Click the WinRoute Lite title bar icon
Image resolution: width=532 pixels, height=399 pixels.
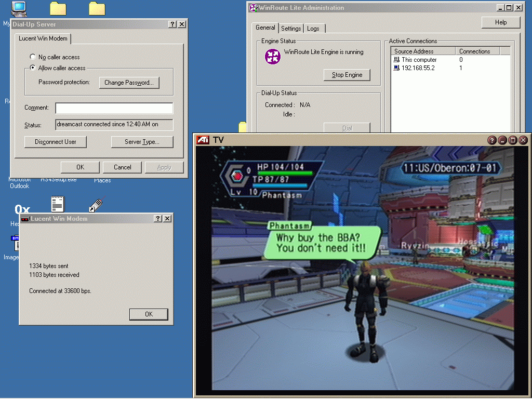pos(253,8)
